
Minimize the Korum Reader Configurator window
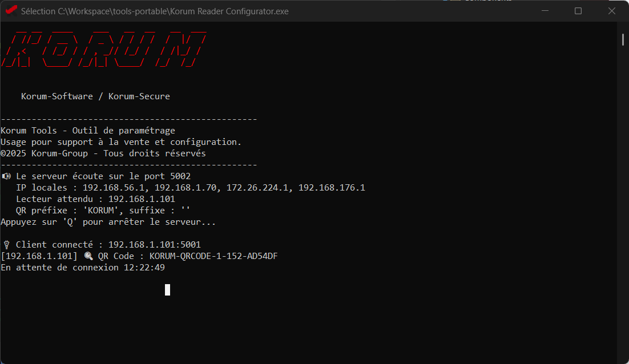tap(545, 11)
